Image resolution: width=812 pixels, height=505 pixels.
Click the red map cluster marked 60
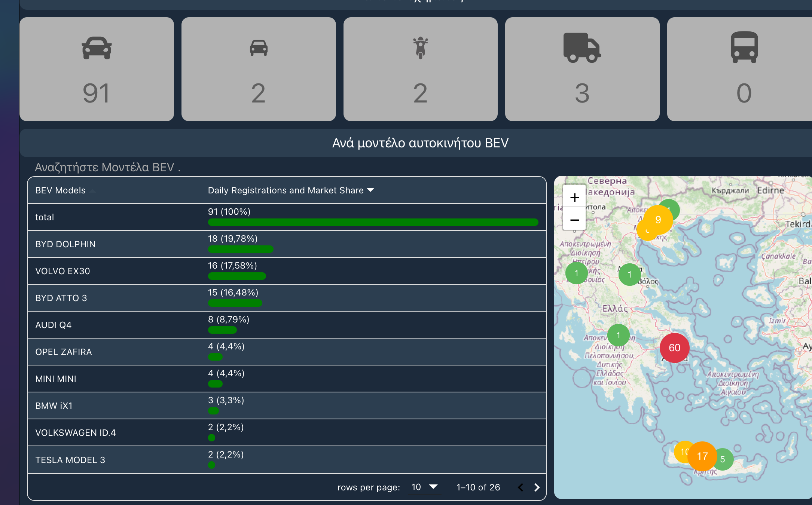pos(674,348)
